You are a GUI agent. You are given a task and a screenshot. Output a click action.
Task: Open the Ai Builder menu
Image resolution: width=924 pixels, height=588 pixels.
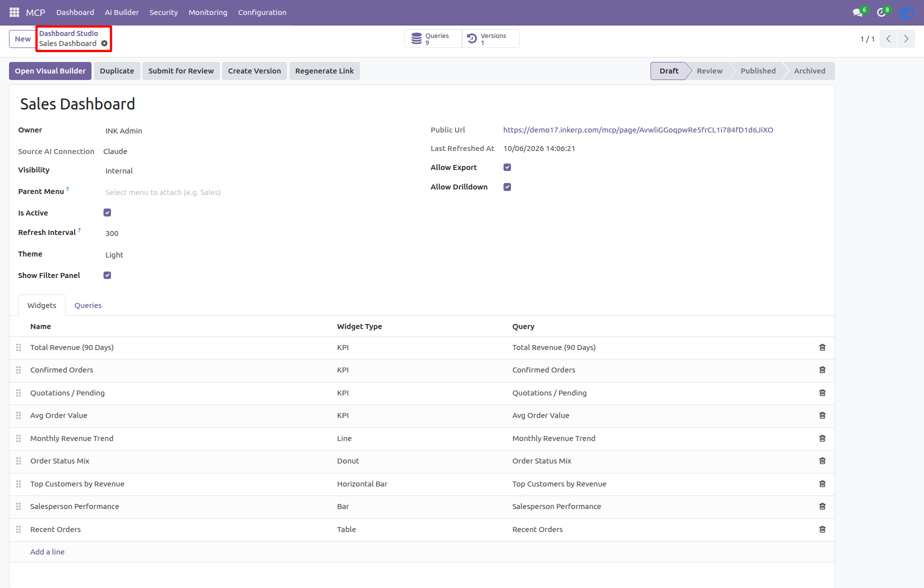(x=121, y=12)
